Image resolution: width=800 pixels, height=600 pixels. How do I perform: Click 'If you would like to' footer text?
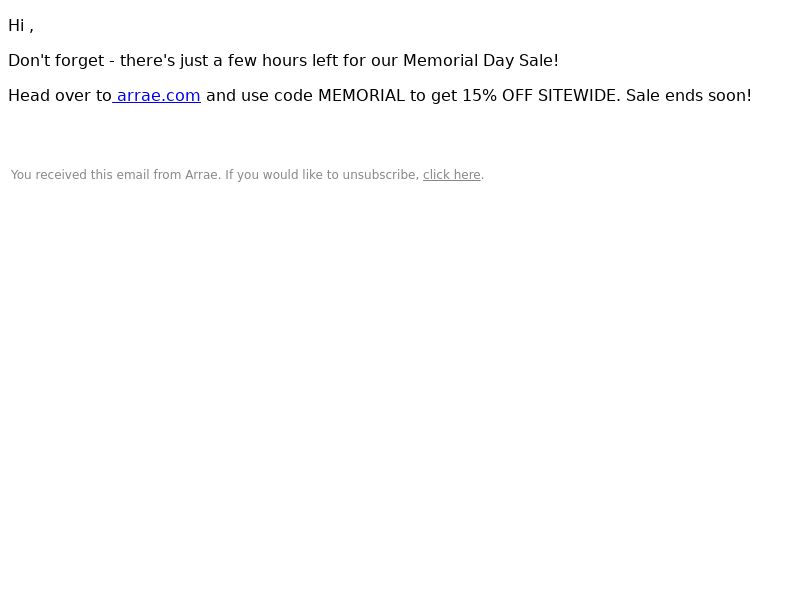[x=282, y=175]
